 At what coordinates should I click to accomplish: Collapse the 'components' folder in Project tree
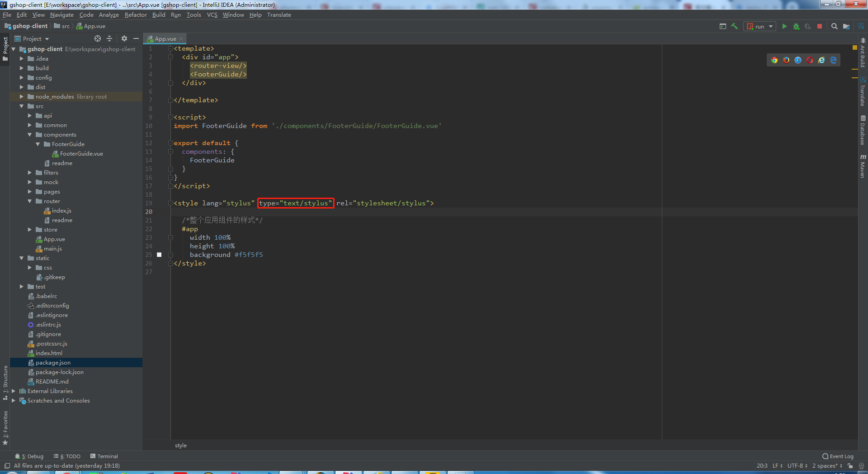[x=29, y=134]
